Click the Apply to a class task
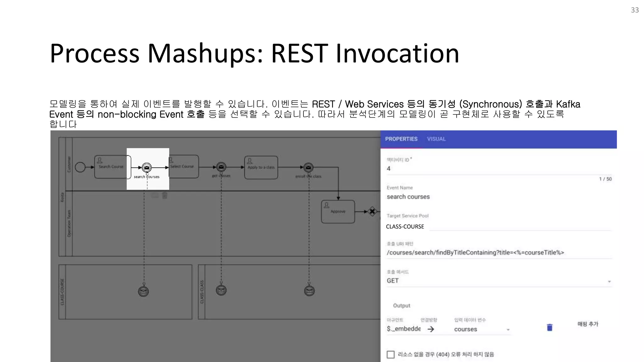The image size is (644, 362). tap(261, 167)
